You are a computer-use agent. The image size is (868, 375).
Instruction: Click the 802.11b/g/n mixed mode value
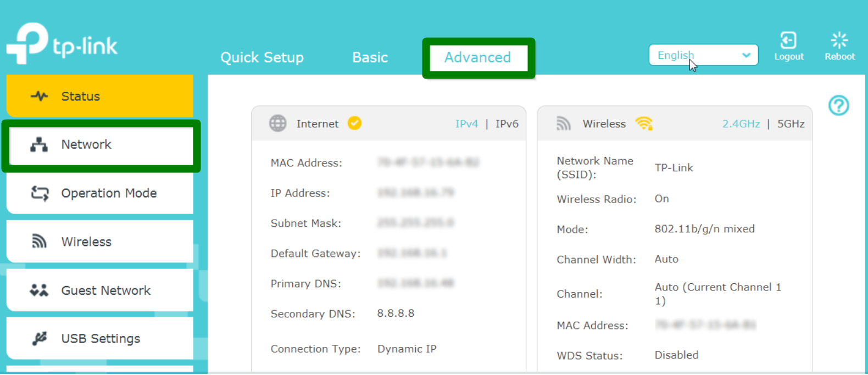pos(704,229)
